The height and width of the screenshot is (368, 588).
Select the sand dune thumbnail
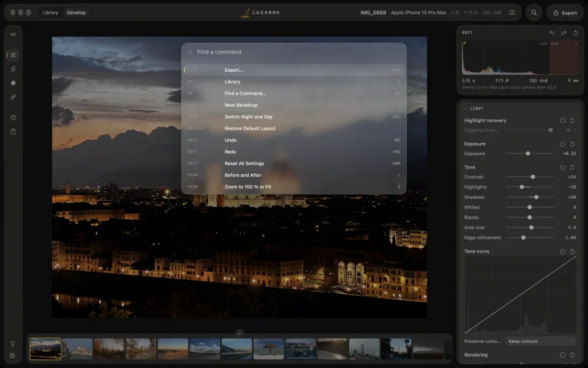(173, 349)
